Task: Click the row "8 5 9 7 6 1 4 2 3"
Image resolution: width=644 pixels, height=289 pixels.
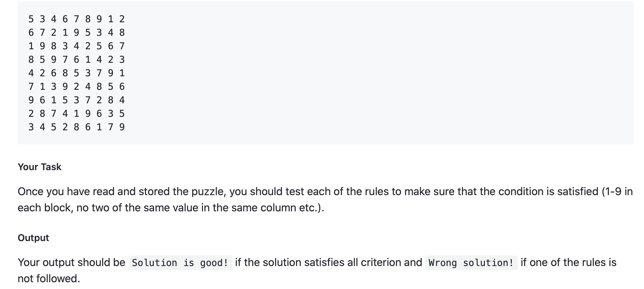Action: coord(77,59)
